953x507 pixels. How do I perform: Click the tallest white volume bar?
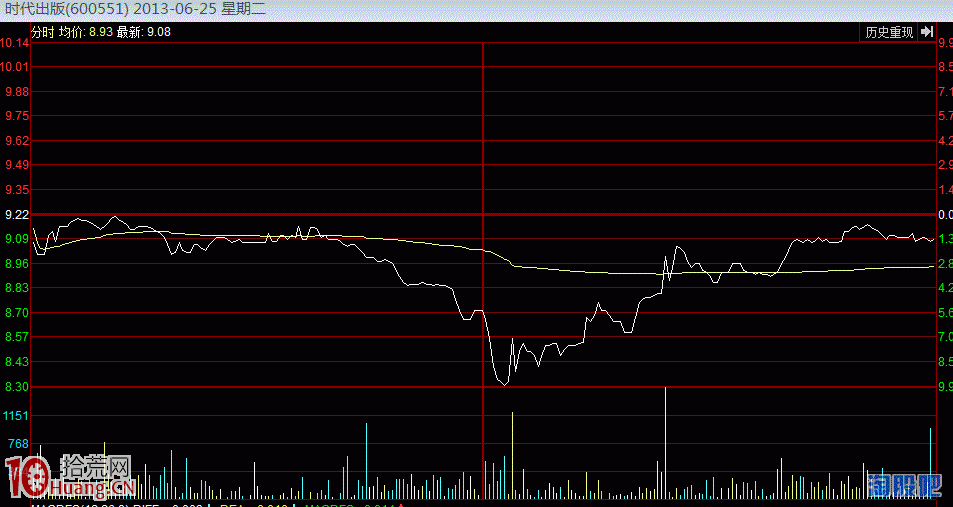[665, 440]
